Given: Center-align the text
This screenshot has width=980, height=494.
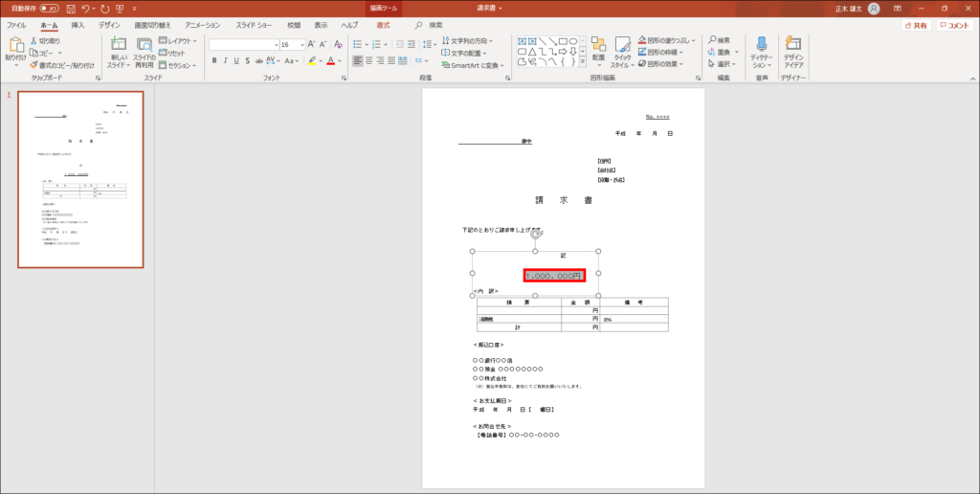Looking at the screenshot, I should click(x=368, y=60).
